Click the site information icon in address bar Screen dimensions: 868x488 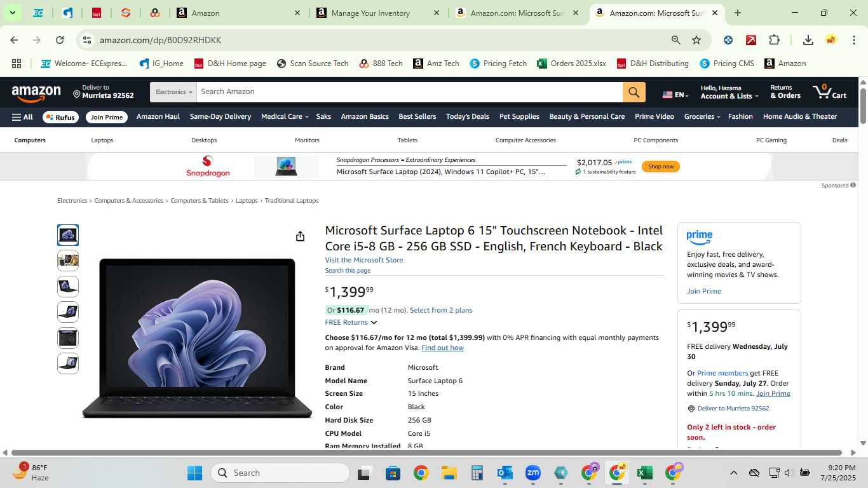coord(87,40)
